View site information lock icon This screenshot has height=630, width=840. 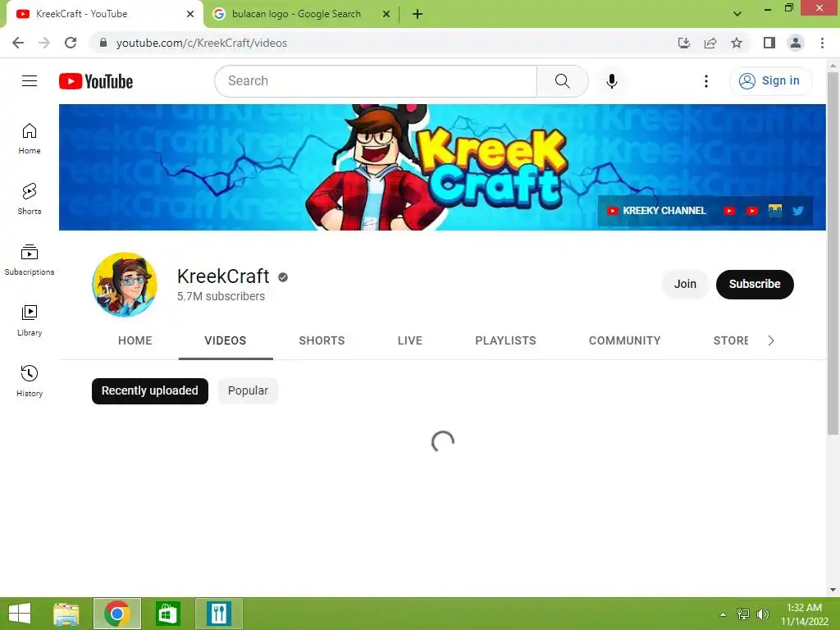point(103,43)
